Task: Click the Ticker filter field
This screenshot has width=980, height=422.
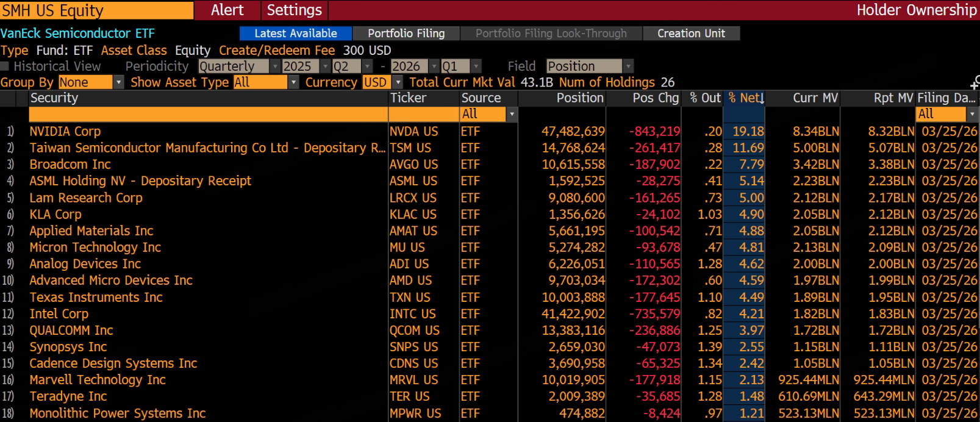Action: pyautogui.click(x=424, y=114)
